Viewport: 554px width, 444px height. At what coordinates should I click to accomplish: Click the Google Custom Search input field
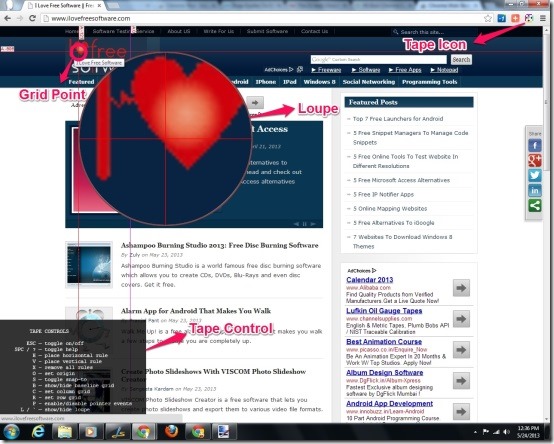tap(378, 60)
